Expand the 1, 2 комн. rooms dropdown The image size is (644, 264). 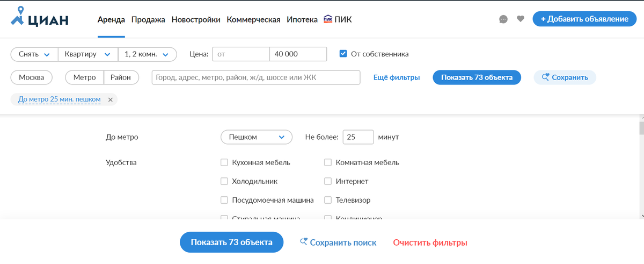[x=147, y=54]
